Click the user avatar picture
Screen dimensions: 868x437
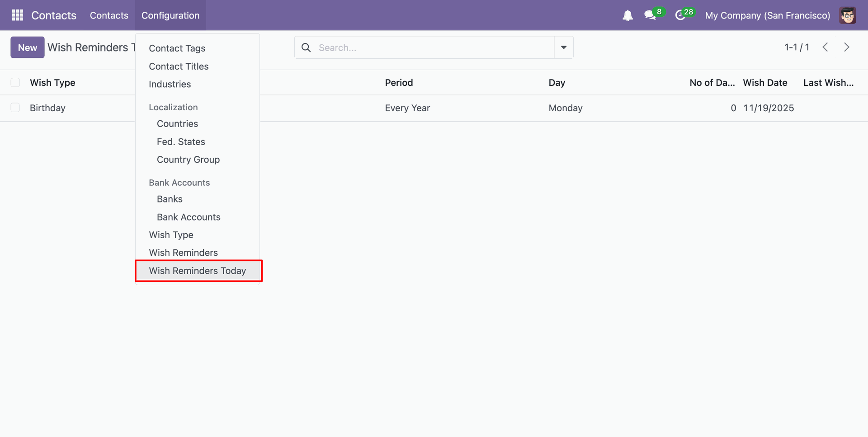click(847, 15)
